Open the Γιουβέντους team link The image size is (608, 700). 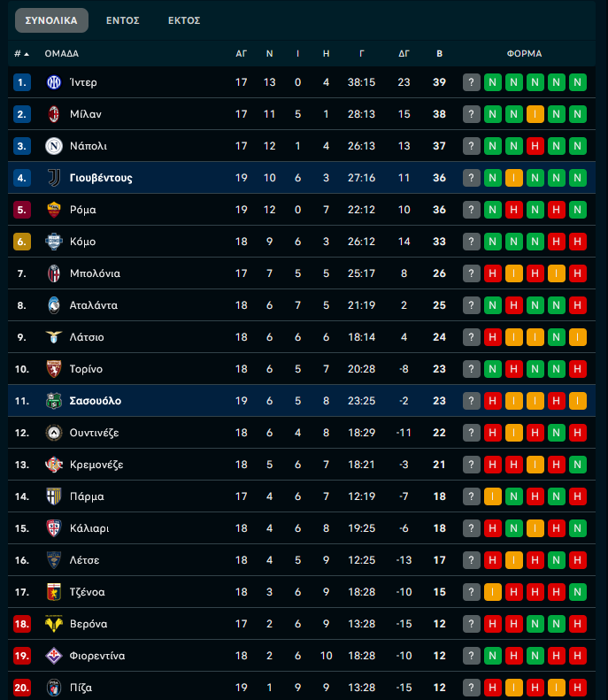tap(101, 178)
